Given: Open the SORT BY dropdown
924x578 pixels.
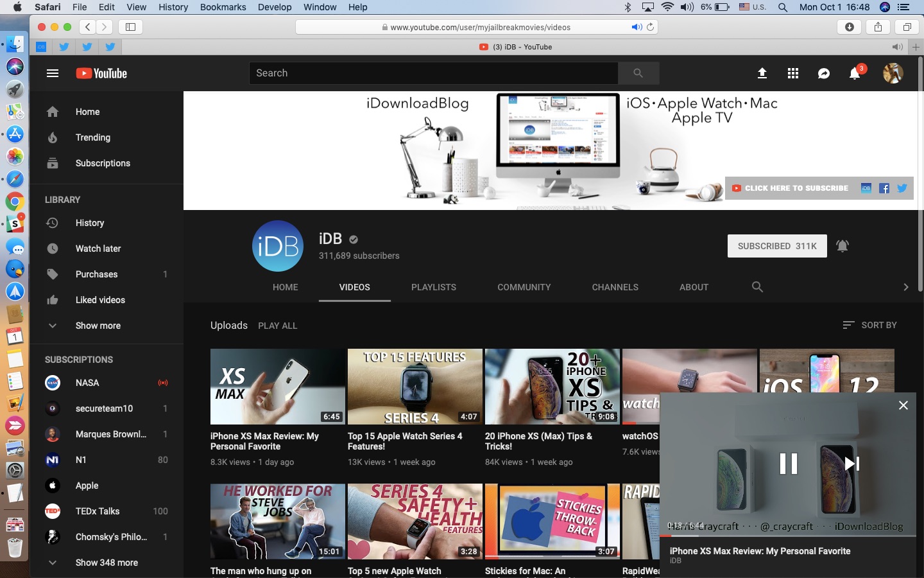Looking at the screenshot, I should (869, 325).
